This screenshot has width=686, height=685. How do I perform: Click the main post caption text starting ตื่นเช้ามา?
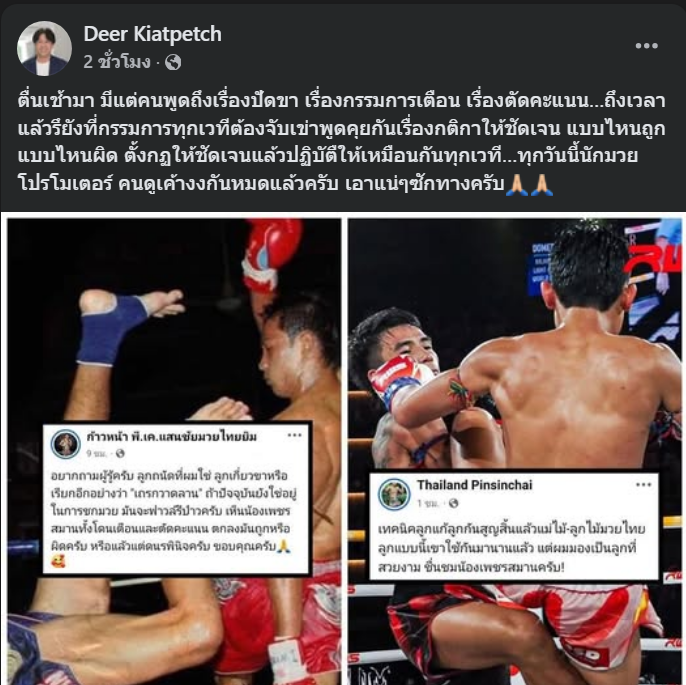(341, 142)
